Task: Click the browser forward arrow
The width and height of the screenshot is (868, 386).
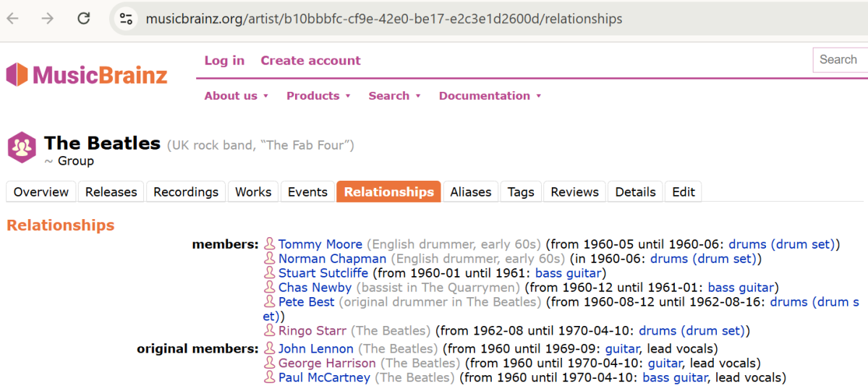Action: [48, 18]
